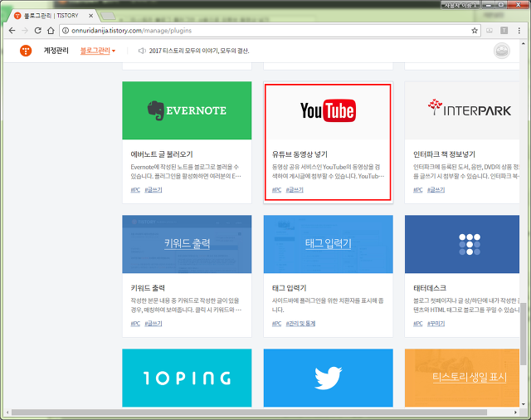Open the 태터데스크 dotted-logo banner
This screenshot has width=531, height=420.
pos(462,244)
